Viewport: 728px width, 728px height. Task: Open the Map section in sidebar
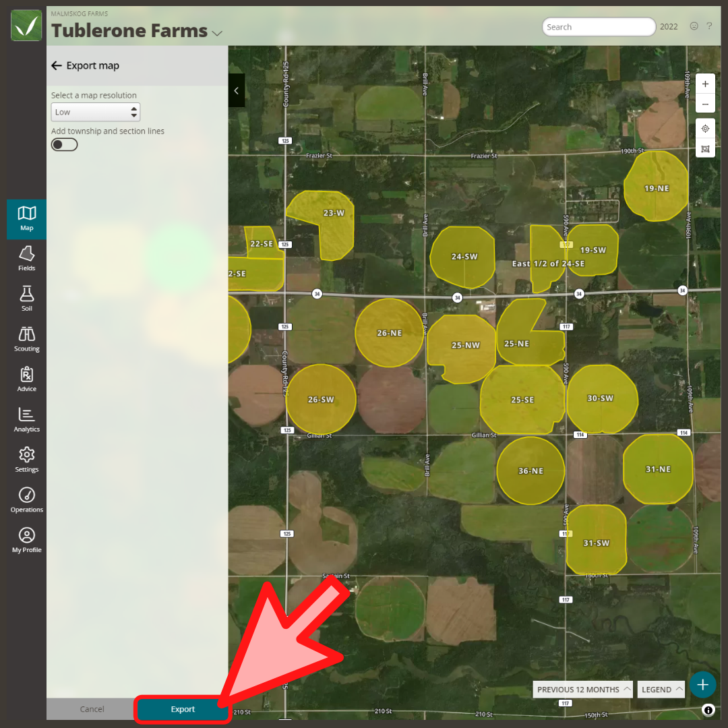(x=26, y=219)
